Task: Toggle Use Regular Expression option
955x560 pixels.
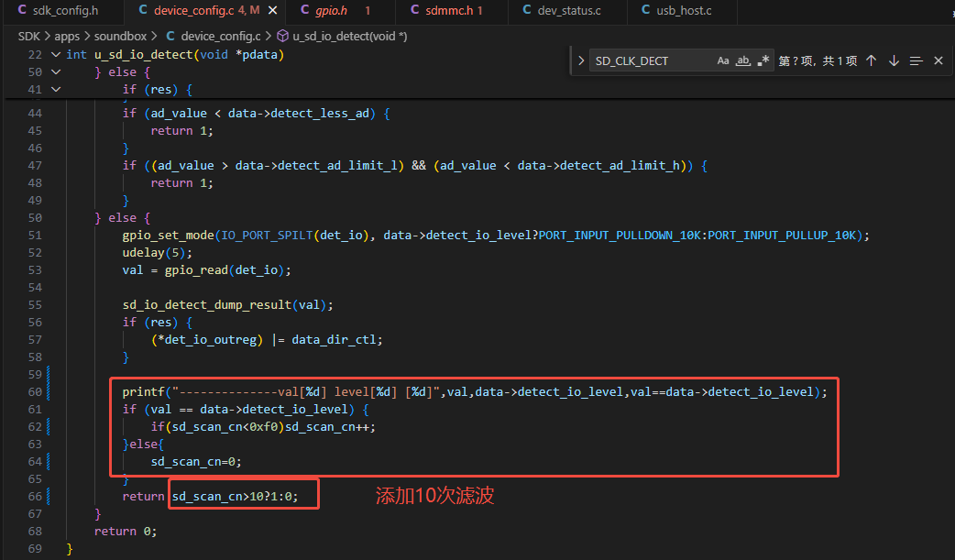Action: 763,60
